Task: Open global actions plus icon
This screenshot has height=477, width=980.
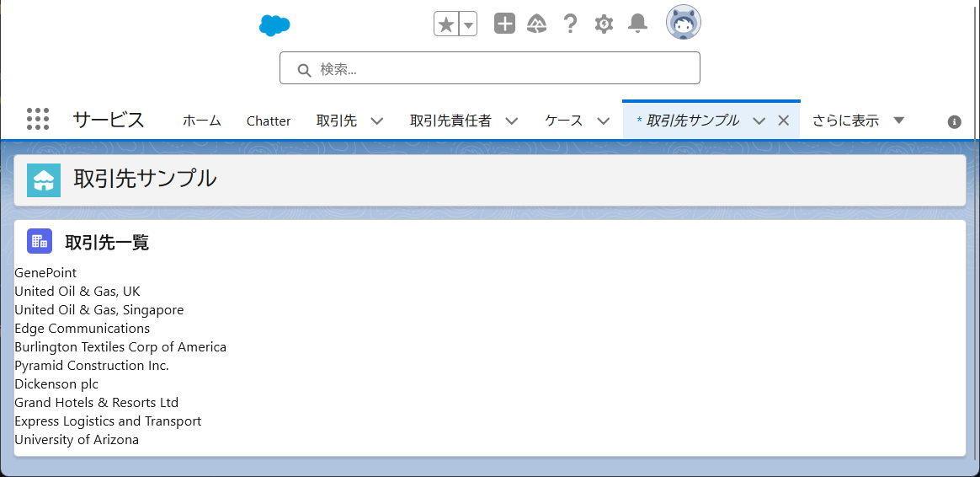Action: click(504, 24)
